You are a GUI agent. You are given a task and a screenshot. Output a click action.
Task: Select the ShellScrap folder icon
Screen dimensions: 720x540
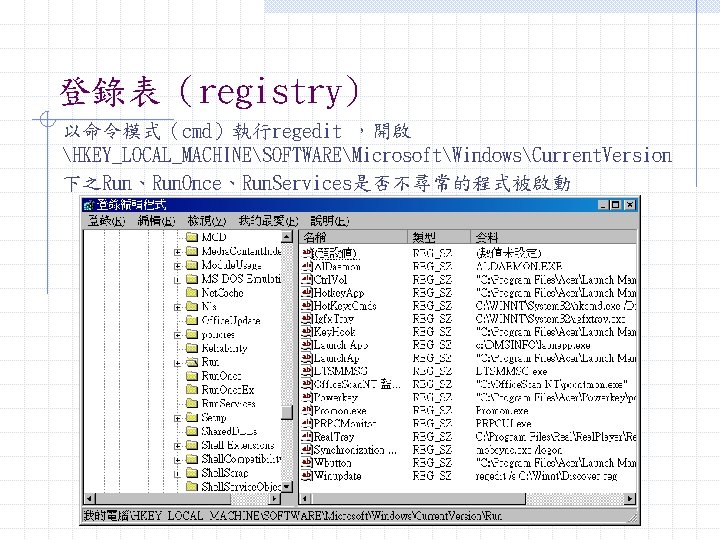tap(192, 472)
